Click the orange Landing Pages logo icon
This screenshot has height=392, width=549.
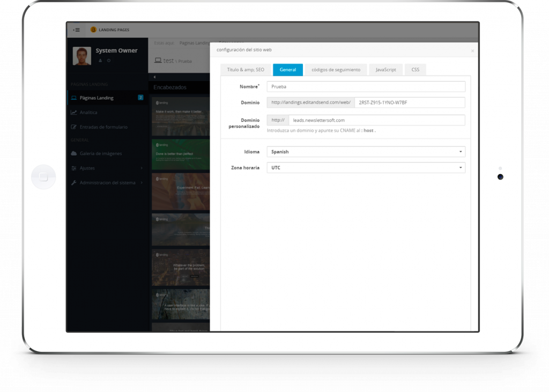pos(93,30)
